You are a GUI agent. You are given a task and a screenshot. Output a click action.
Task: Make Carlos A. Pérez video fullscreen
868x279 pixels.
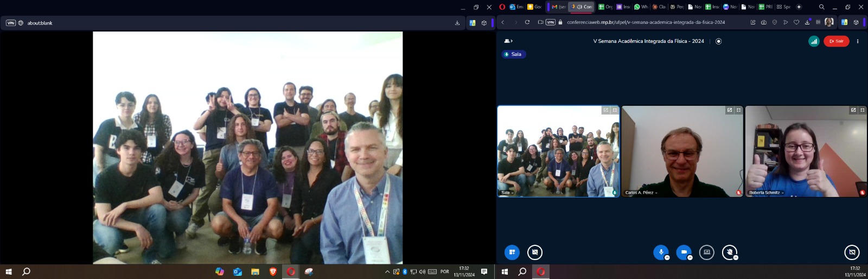point(738,110)
